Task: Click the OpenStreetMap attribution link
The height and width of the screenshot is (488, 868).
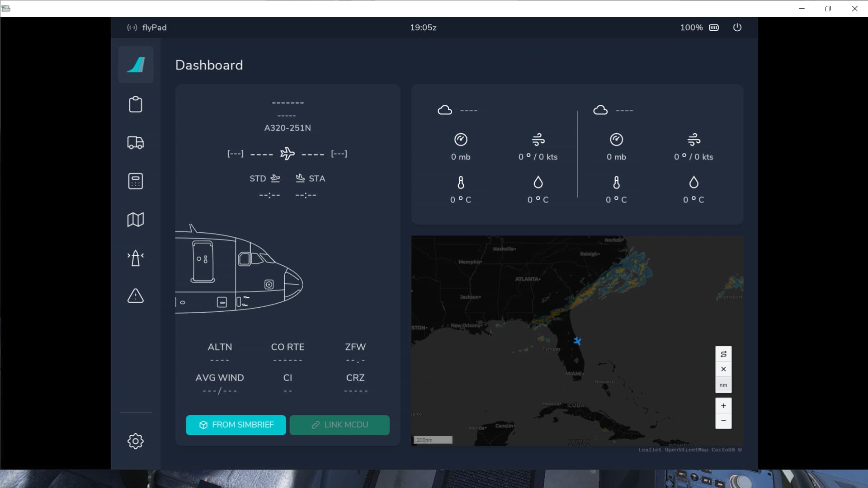Action: 686,450
